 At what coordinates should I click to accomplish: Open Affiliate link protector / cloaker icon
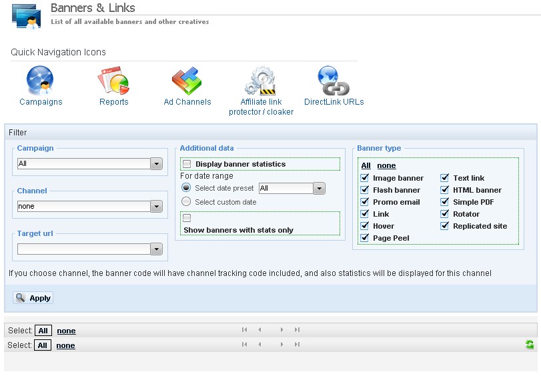click(261, 83)
